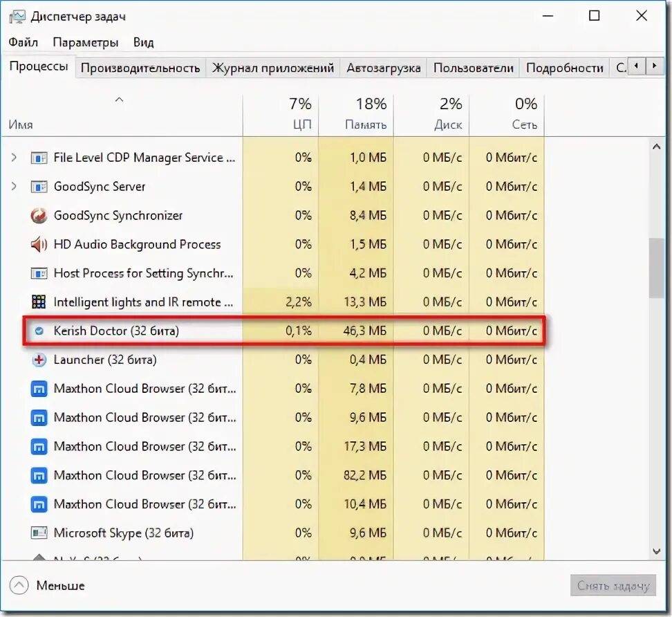Click the 0,4 МБ memory value
The image size is (672, 617).
point(368,360)
